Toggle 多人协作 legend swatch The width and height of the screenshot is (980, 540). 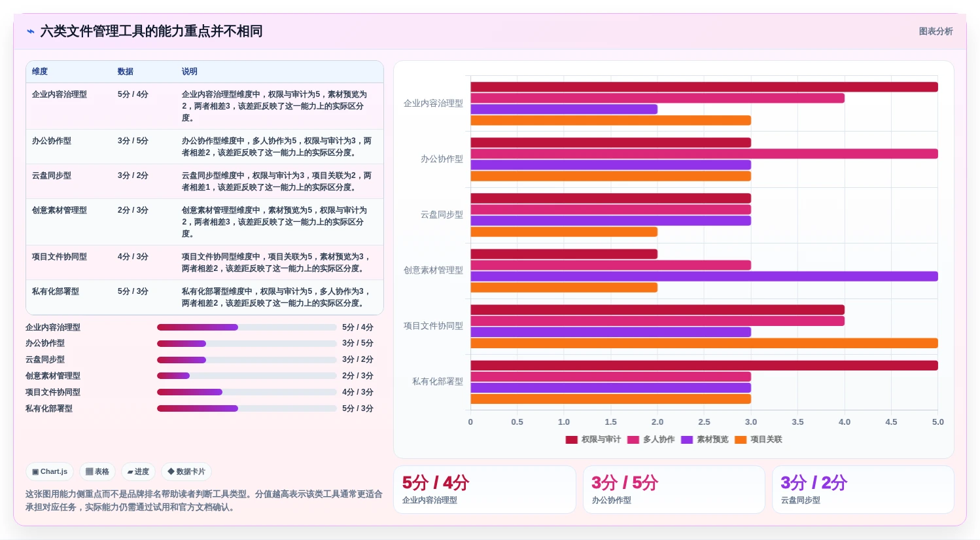(633, 440)
